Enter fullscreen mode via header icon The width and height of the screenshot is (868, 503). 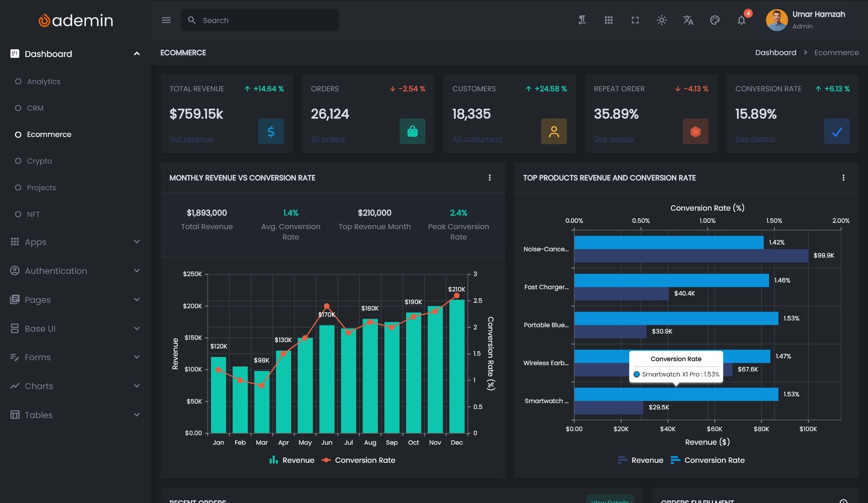click(635, 20)
